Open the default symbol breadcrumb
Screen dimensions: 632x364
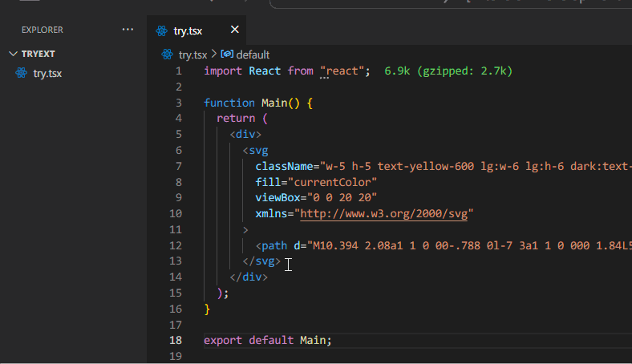[252, 55]
